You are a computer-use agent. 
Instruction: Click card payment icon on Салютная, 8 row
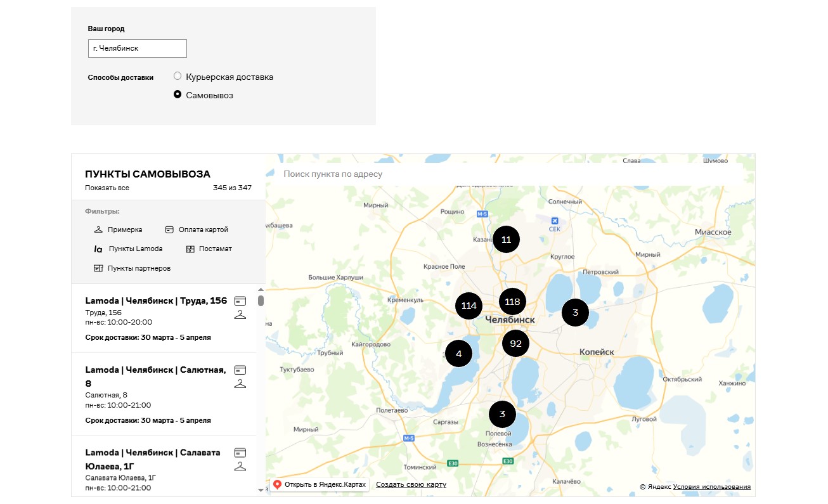240,370
